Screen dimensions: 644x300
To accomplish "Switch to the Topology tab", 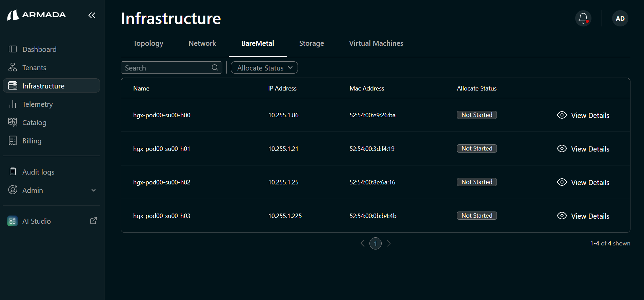I will [x=148, y=43].
